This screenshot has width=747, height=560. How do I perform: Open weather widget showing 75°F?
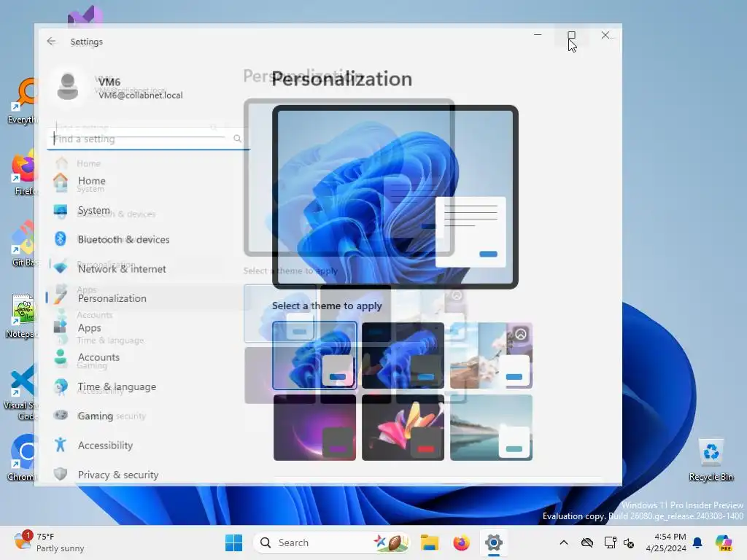pos(49,542)
